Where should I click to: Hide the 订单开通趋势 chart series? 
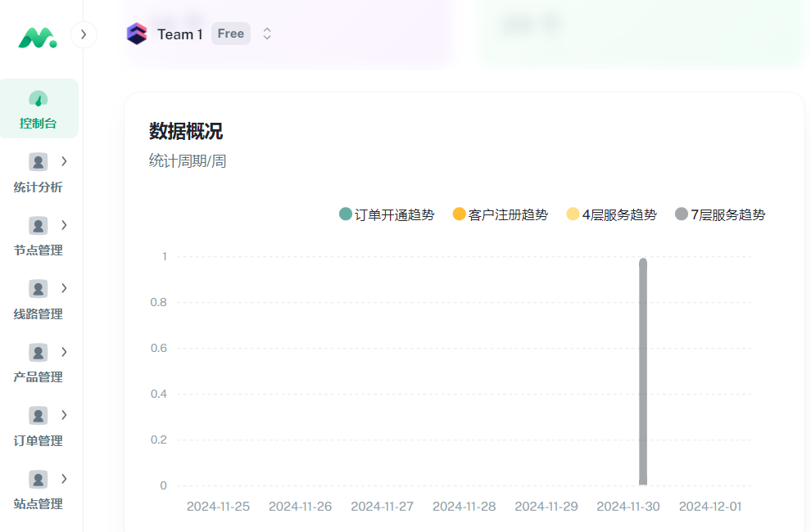tap(386, 214)
